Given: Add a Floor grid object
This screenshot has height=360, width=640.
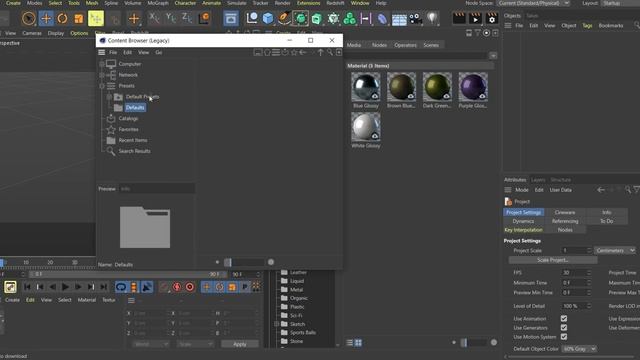Looking at the screenshot, I should [399, 19].
